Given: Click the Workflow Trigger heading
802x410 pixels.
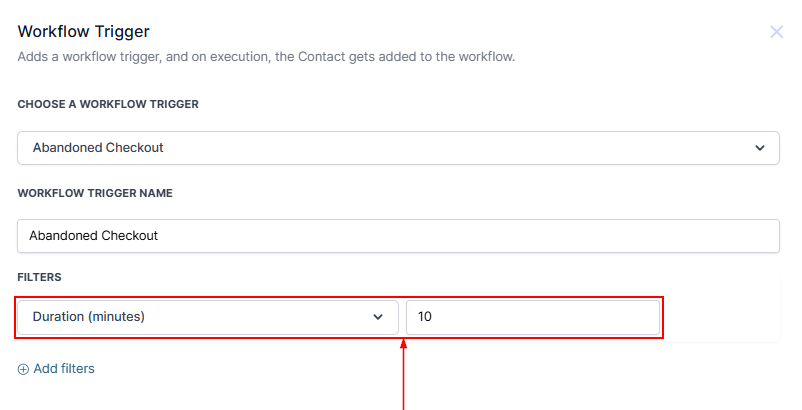Looking at the screenshot, I should (x=84, y=32).
